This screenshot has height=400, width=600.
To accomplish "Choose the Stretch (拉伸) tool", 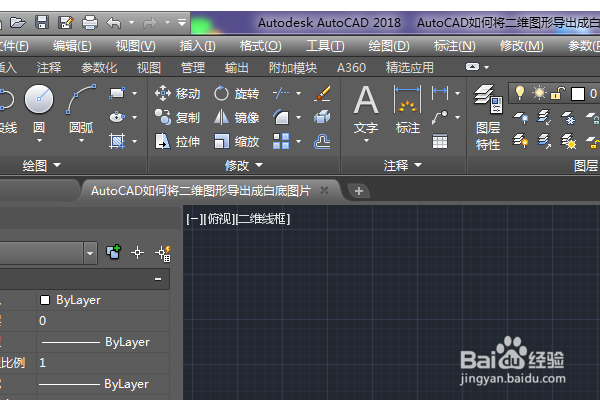I will [x=177, y=142].
